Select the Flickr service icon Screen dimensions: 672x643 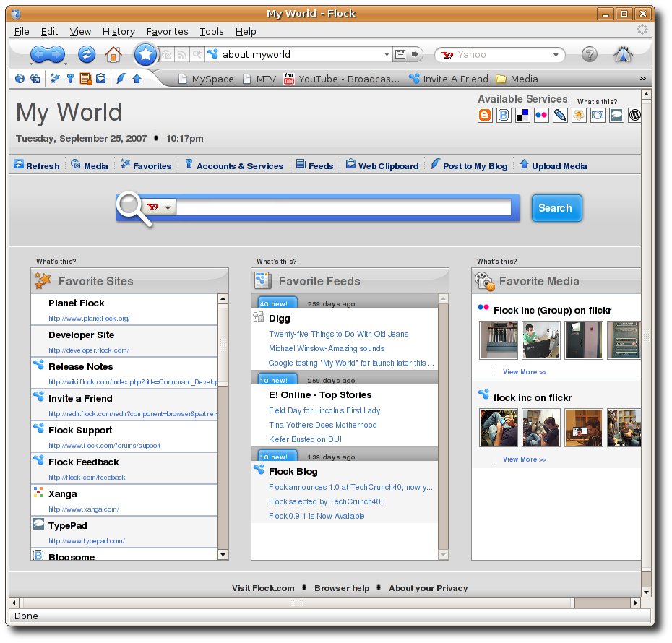(x=541, y=116)
